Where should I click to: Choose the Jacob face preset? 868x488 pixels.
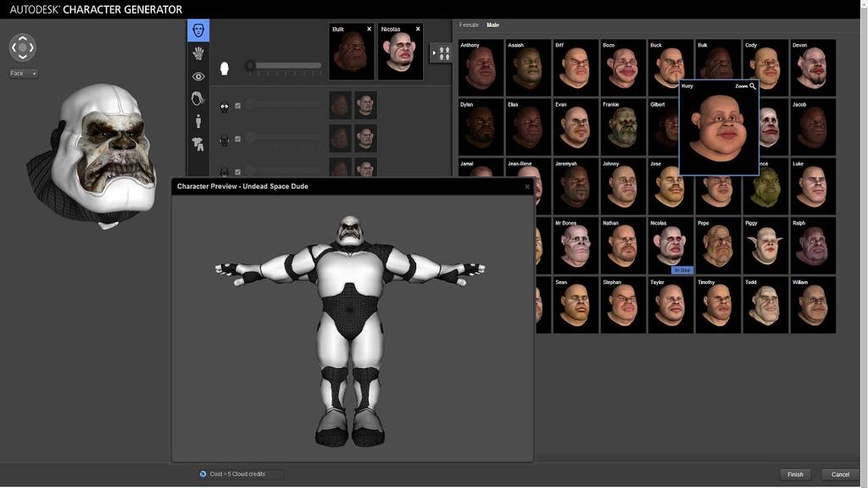(813, 127)
